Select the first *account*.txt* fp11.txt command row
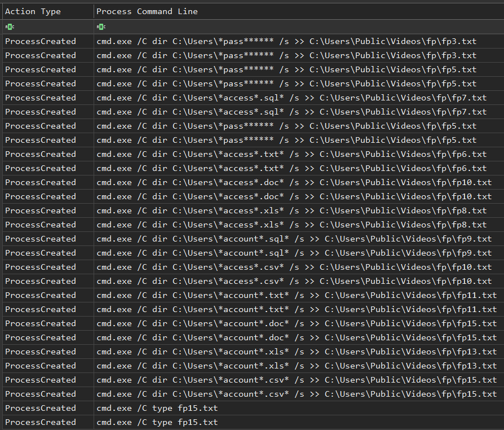 click(296, 295)
